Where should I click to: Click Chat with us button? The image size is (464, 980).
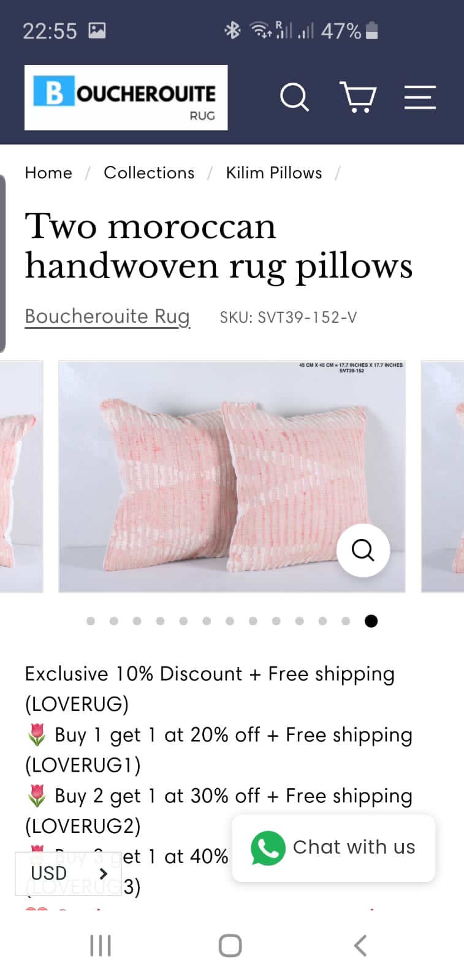(333, 848)
